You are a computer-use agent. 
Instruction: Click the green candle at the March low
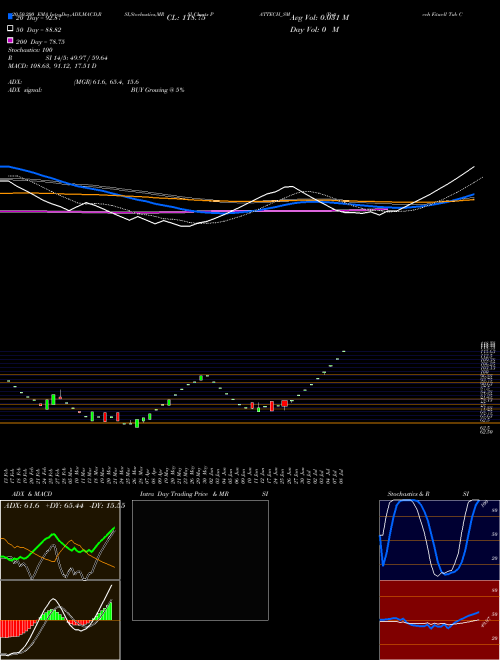(137, 423)
